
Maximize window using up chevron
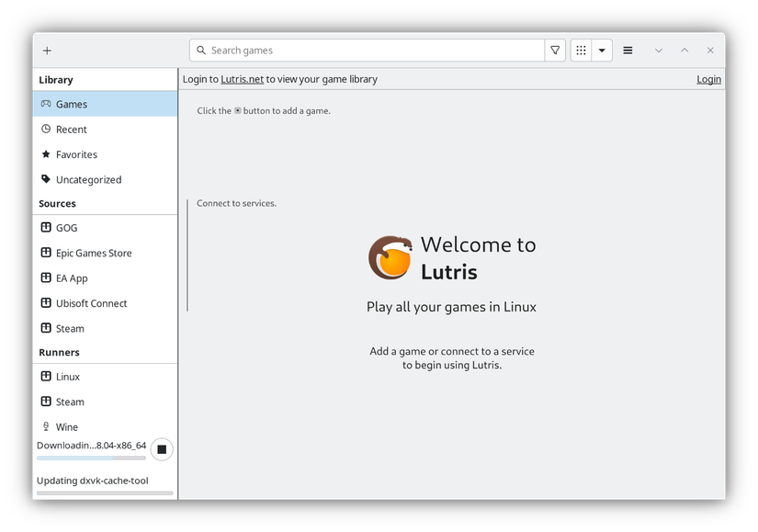684,51
